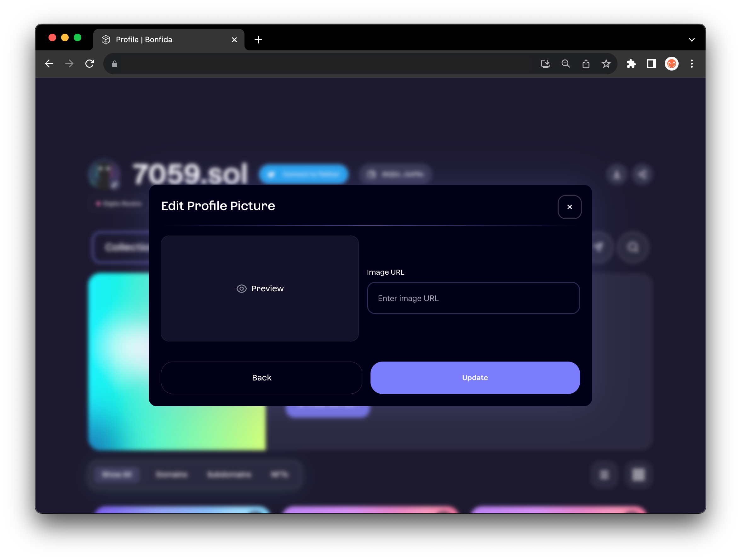
Task: Bookmark this page with star icon
Action: tap(606, 64)
